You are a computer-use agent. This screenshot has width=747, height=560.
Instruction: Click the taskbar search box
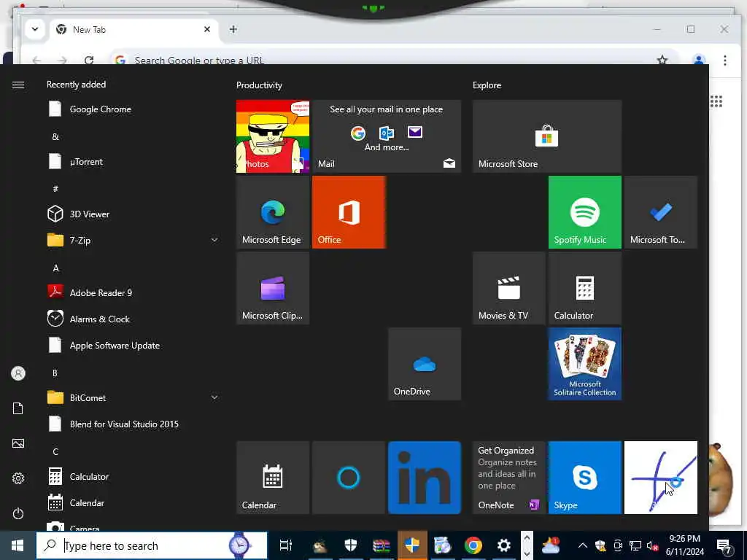[152, 545]
